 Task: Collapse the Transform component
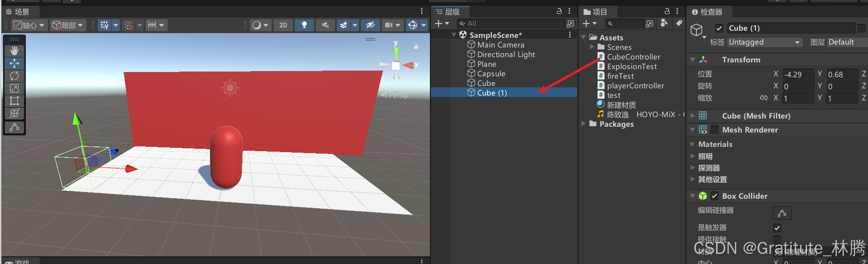[693, 60]
